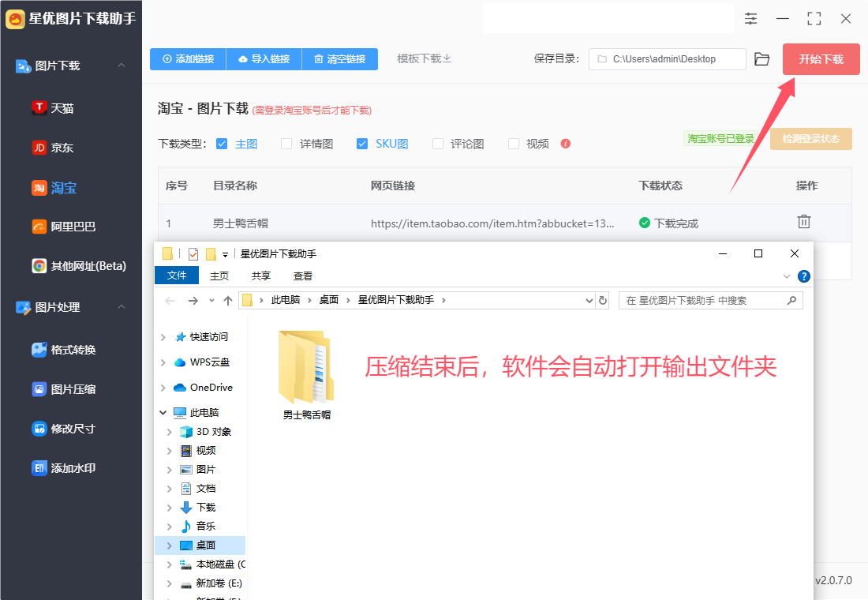Click the Explorer search magnifier icon

[791, 300]
